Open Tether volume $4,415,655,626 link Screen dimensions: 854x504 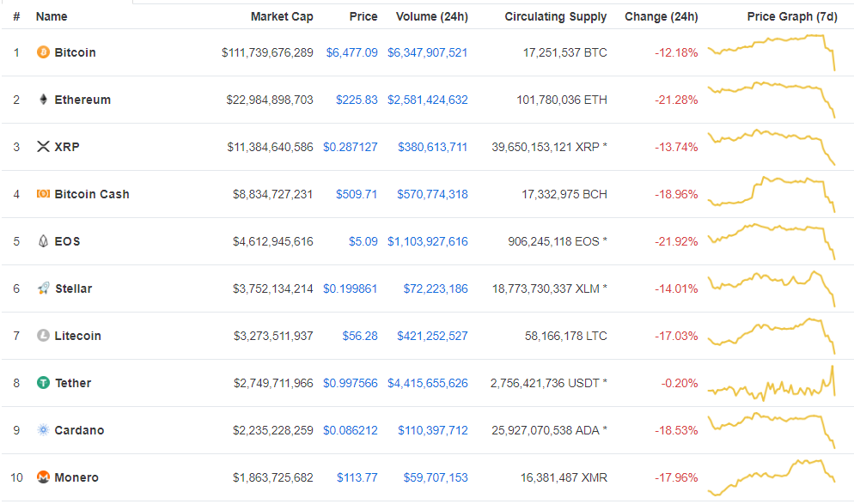pyautogui.click(x=428, y=383)
